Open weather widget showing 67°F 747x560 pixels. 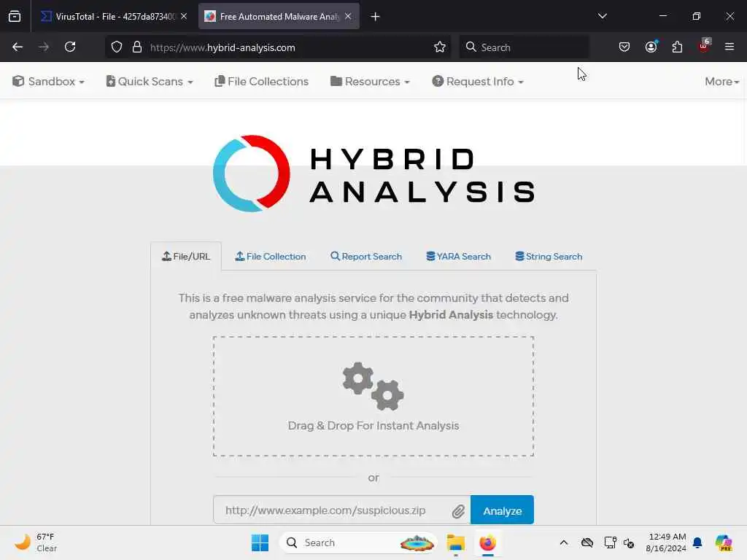point(36,542)
